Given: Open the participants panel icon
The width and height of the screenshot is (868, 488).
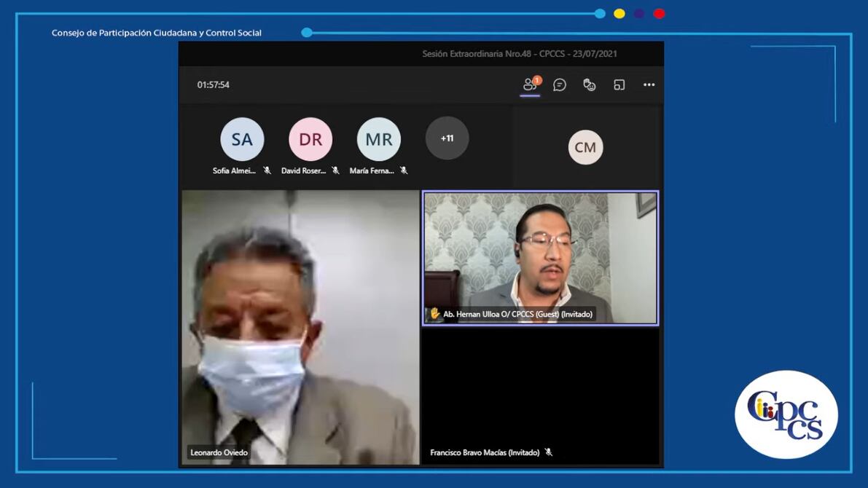Looking at the screenshot, I should 530,85.
